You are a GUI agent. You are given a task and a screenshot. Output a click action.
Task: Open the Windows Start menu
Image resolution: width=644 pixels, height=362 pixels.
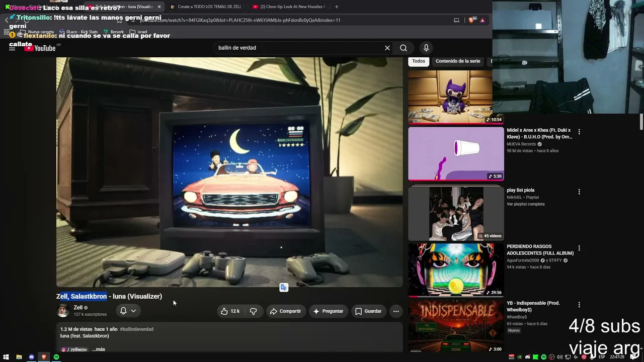click(x=6, y=357)
